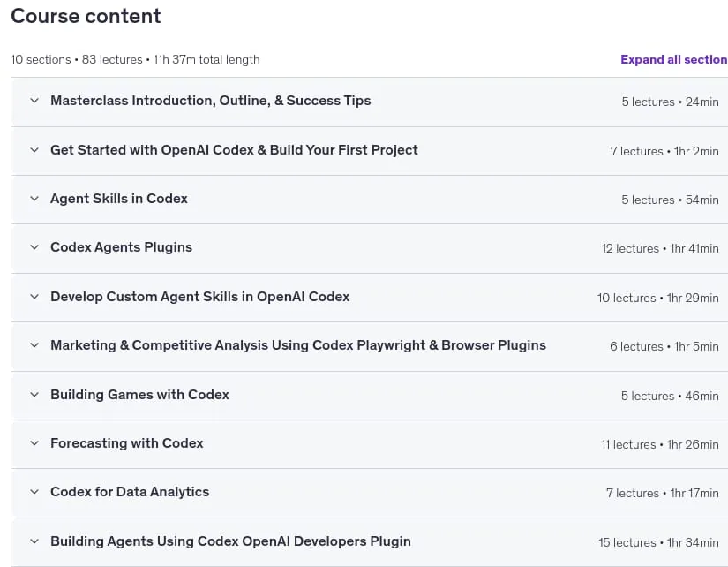Viewport: 728px width, 567px height.
Task: Expand Codex Agents Plugins chevron
Action: [34, 247]
